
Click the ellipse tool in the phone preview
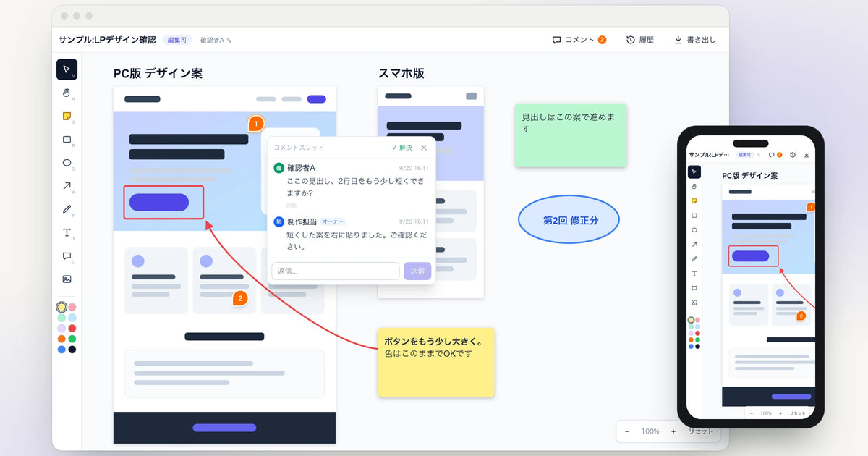click(x=694, y=229)
